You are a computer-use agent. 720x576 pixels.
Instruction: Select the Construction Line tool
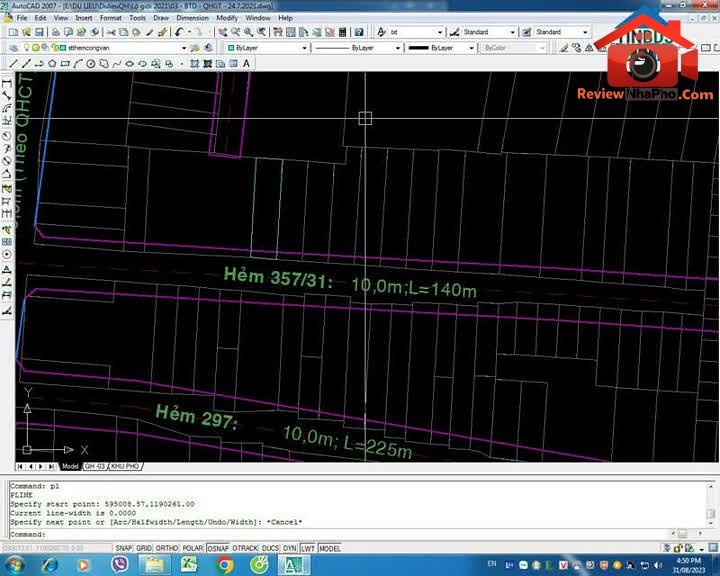[26, 64]
